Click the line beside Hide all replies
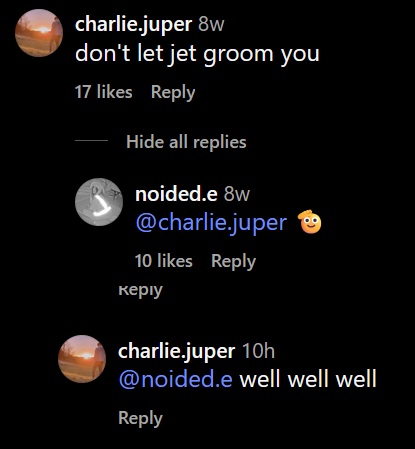The height and width of the screenshot is (449, 415). pos(91,140)
